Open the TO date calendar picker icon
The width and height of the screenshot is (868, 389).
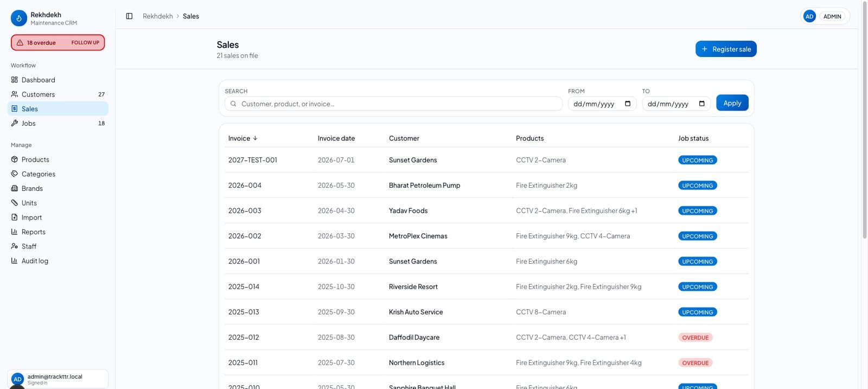click(x=702, y=104)
